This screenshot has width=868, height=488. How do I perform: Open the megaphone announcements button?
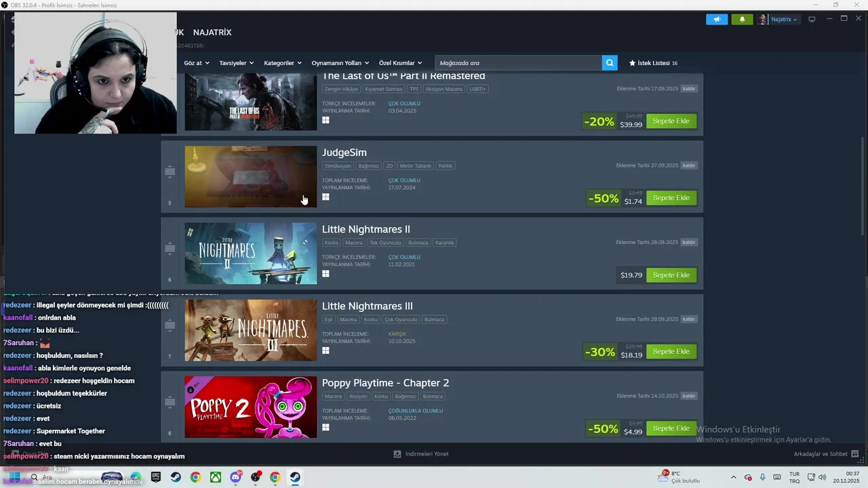(717, 19)
